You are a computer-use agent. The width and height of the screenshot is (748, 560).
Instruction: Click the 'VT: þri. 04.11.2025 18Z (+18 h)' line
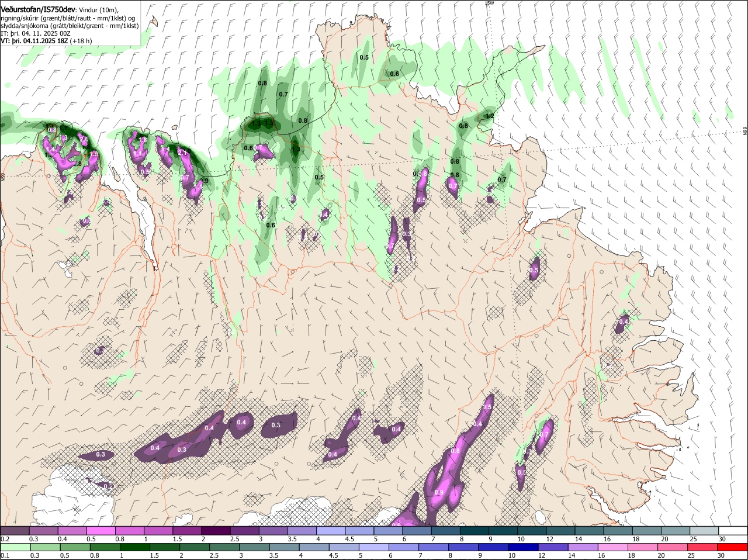click(46, 42)
